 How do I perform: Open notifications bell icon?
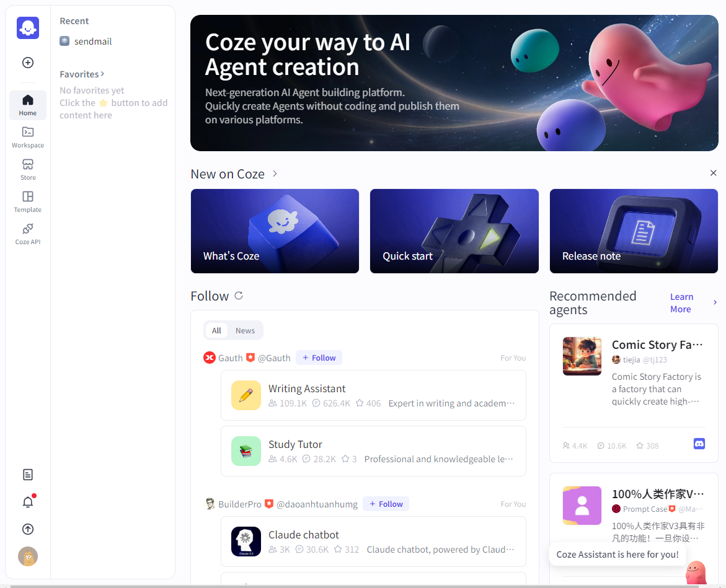click(28, 502)
